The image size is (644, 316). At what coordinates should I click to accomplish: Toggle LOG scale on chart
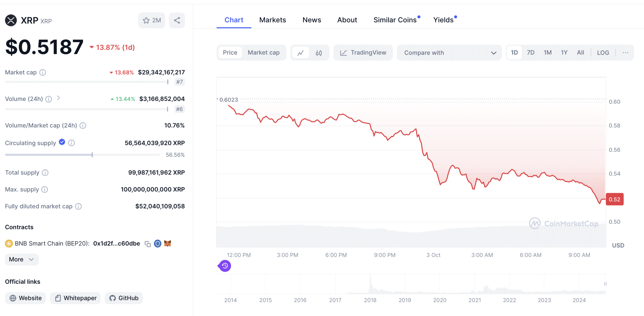603,53
